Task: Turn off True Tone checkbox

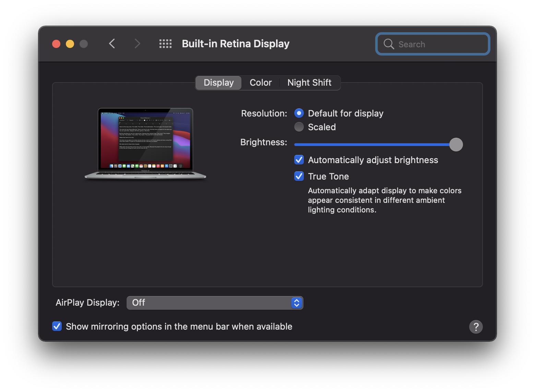Action: (x=299, y=176)
